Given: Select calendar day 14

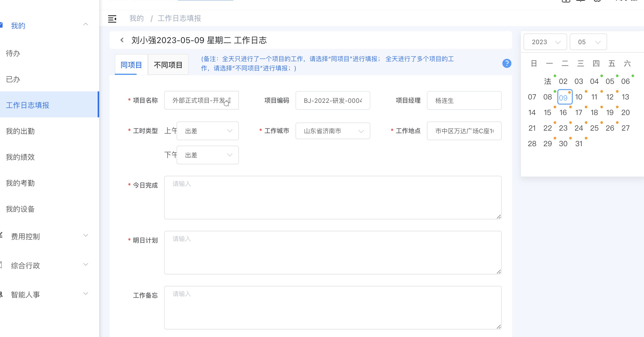Looking at the screenshot, I should pos(532,112).
